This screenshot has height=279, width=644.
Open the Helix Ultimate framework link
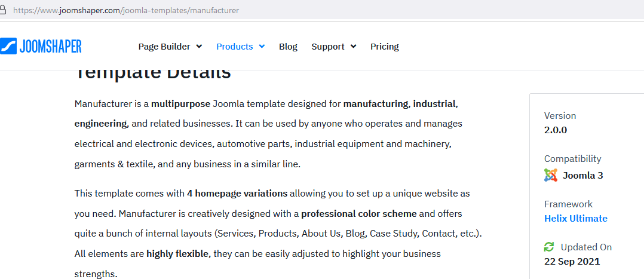click(575, 218)
